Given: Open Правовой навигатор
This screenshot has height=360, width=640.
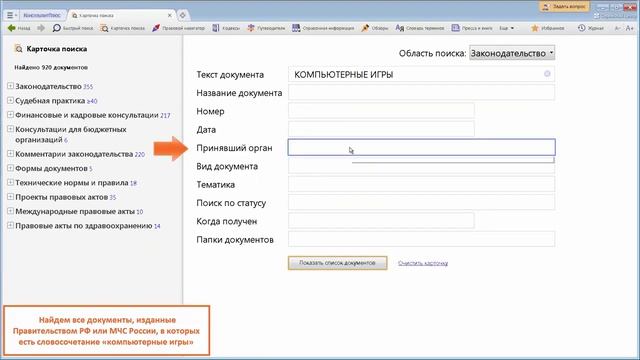Looking at the screenshot, I should (178, 28).
